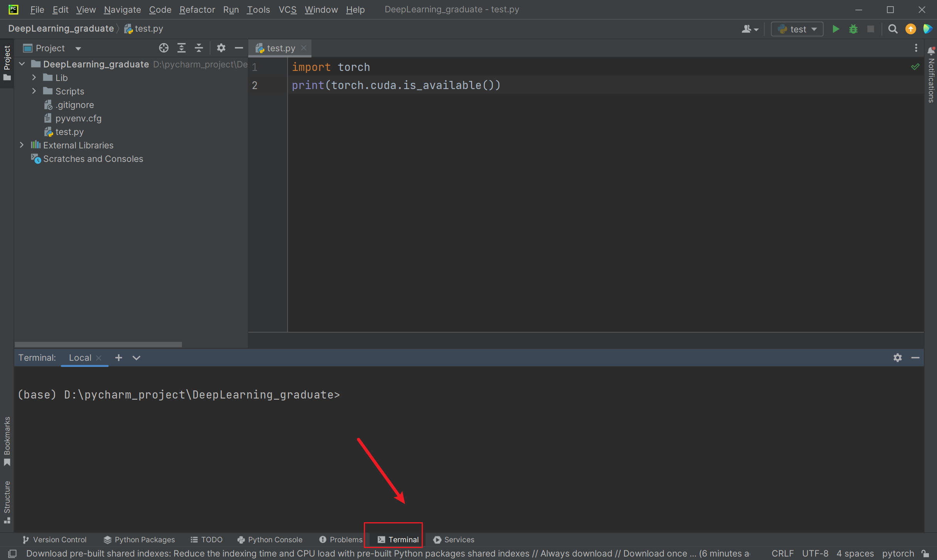This screenshot has height=560, width=937.
Task: Click the terminal command prompt line
Action: [x=179, y=395]
